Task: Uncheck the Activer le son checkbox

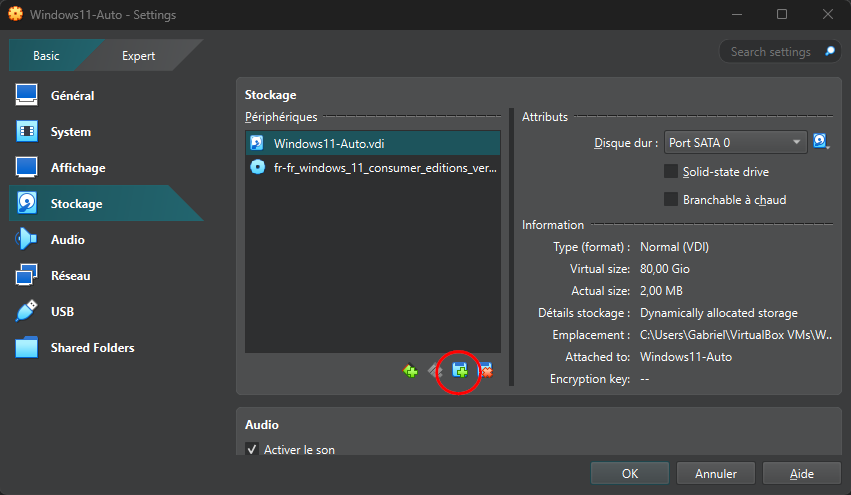Action: tap(251, 449)
